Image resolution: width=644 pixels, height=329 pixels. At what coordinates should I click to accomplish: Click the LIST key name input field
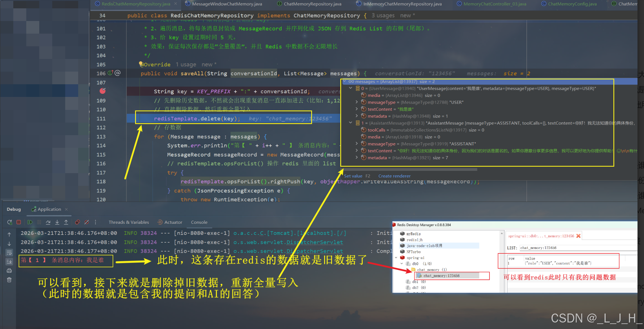[x=578, y=248]
